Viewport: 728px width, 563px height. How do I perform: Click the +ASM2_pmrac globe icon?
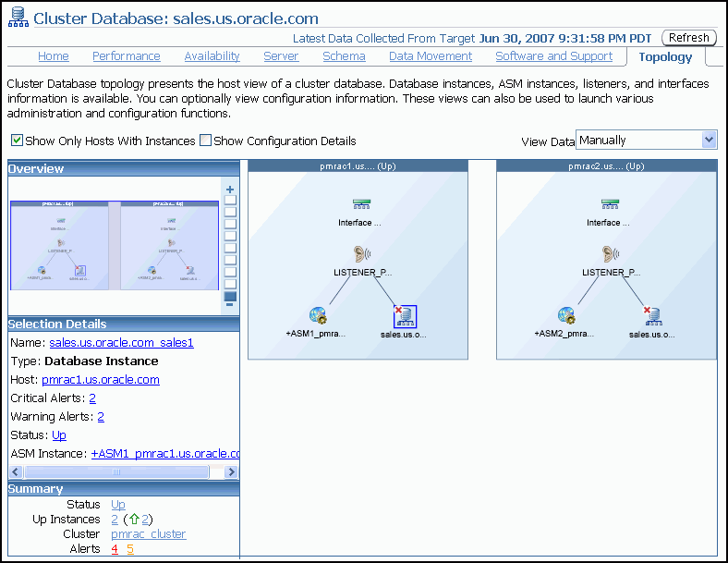coord(567,314)
